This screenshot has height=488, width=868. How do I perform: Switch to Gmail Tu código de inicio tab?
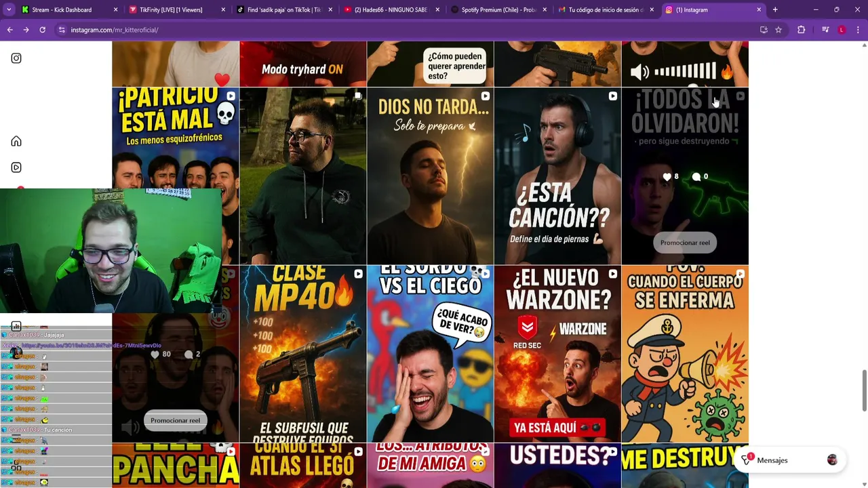(x=606, y=9)
